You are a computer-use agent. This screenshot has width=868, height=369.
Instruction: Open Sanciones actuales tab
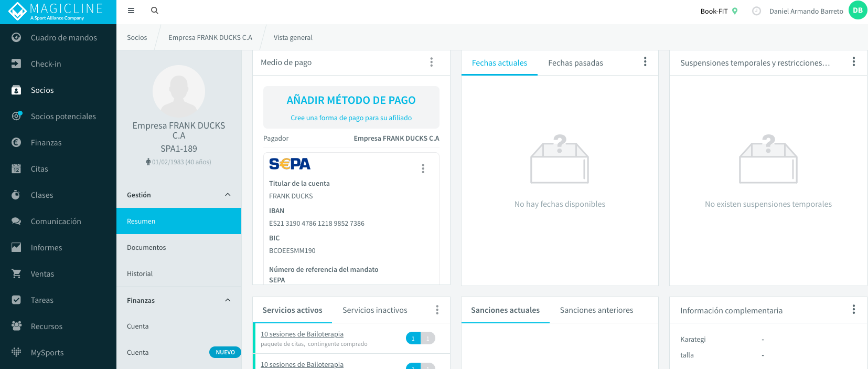coord(505,310)
